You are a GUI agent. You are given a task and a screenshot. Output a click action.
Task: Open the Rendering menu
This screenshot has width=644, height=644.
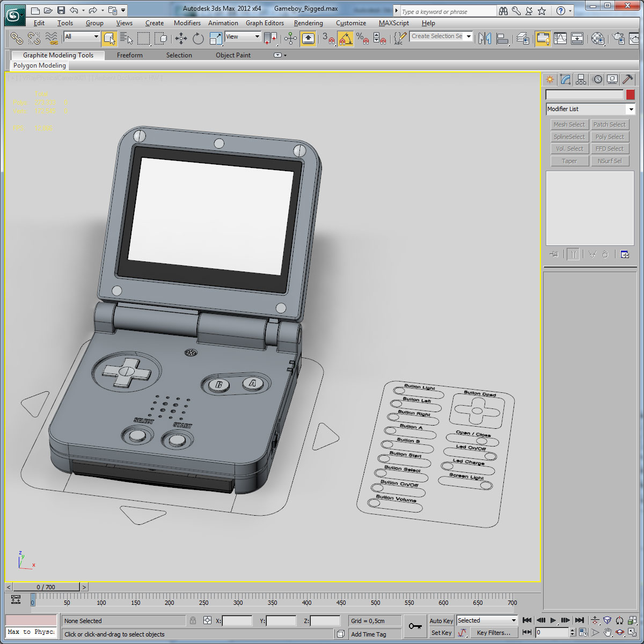pos(308,23)
